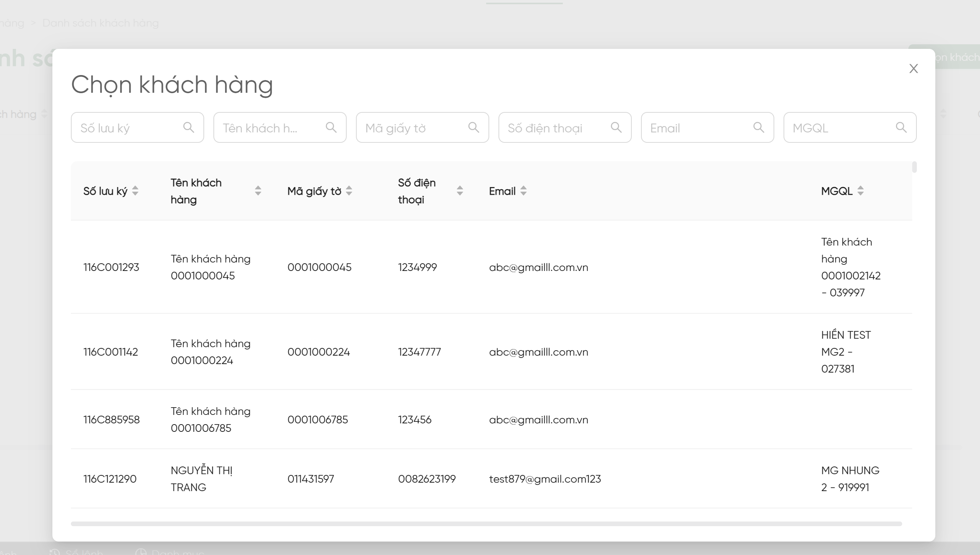Click search icon in Số điện thoại filter

tap(616, 127)
